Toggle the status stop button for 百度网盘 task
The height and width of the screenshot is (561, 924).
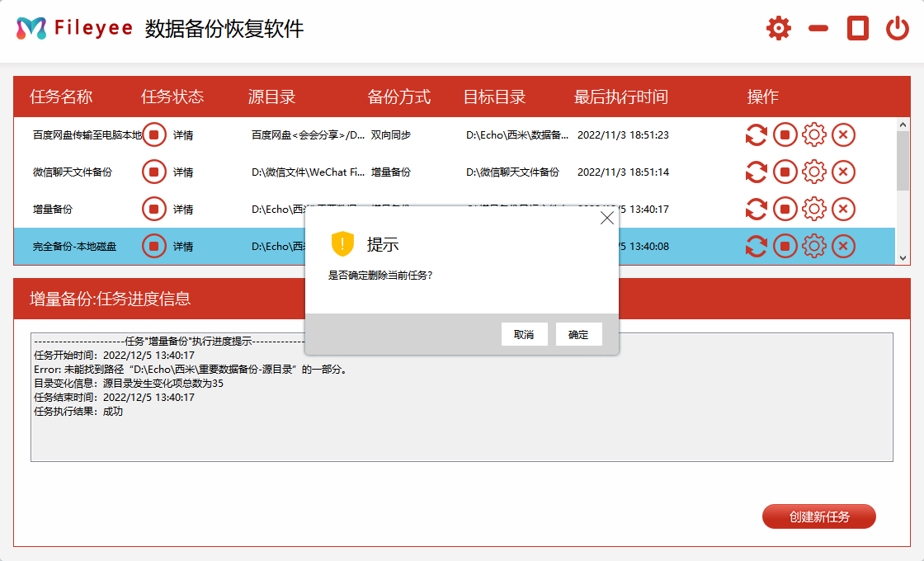pyautogui.click(x=153, y=134)
